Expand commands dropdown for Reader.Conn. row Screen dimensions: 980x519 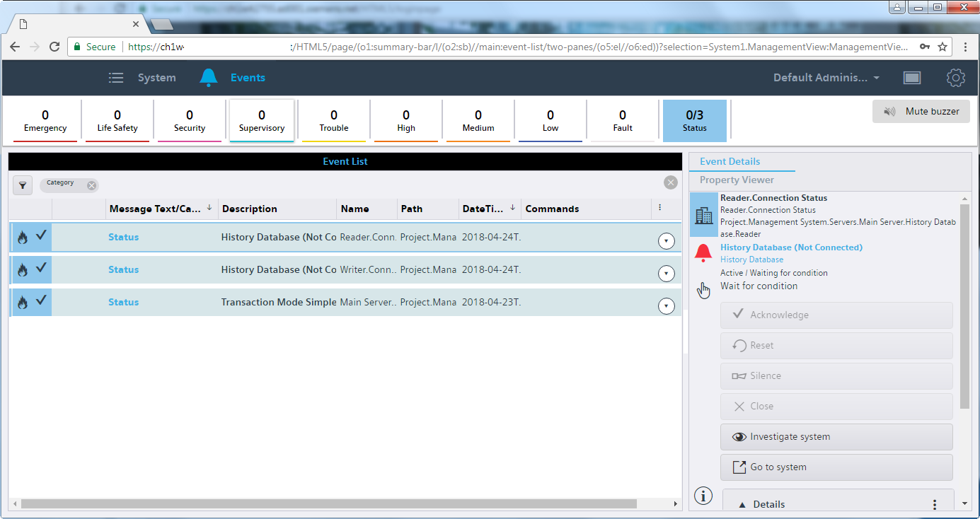[665, 241]
